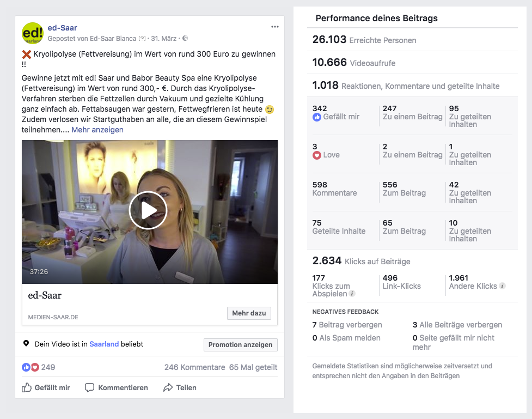
Task: Click the NEGATIVES FEEDBACK heading
Action: [x=345, y=312]
